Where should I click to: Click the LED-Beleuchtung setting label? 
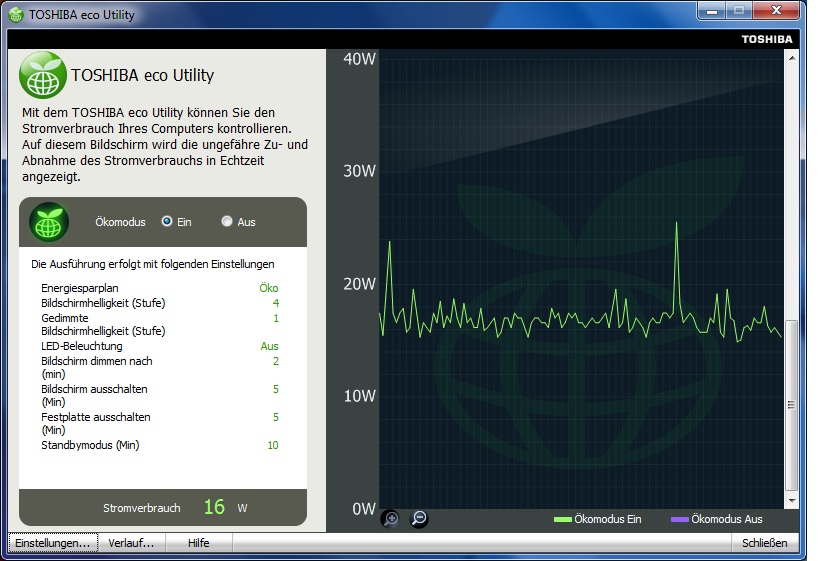click(x=82, y=346)
